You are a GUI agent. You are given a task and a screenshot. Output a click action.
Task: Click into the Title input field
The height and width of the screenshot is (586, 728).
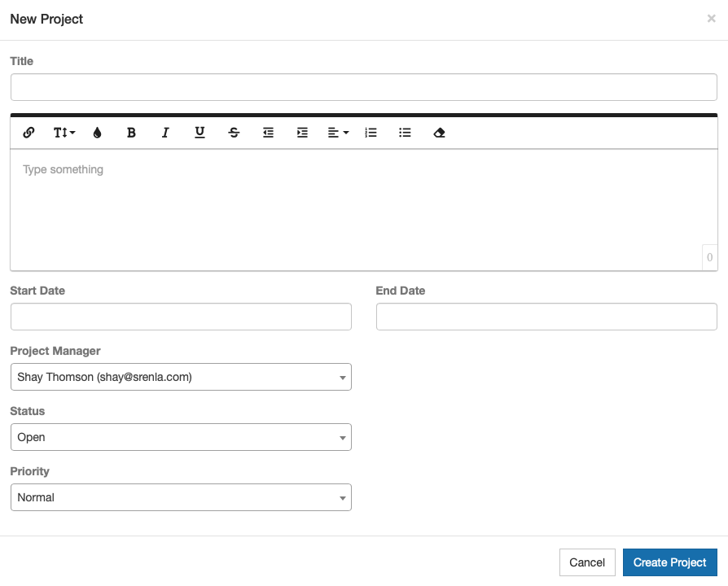364,87
